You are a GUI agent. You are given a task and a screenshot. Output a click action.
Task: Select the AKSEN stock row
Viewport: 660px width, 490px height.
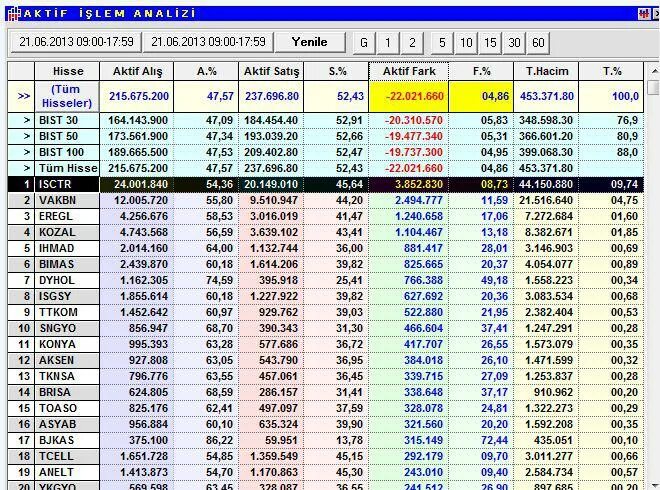pyautogui.click(x=326, y=360)
